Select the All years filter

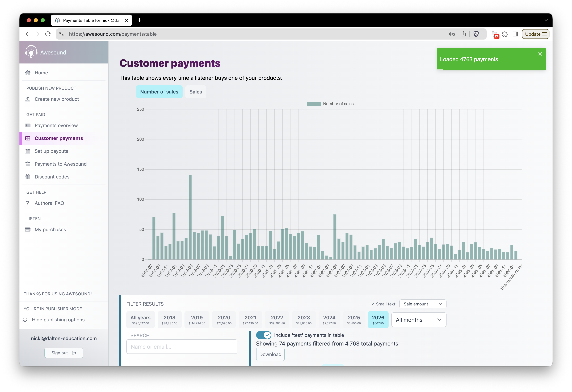pos(140,319)
